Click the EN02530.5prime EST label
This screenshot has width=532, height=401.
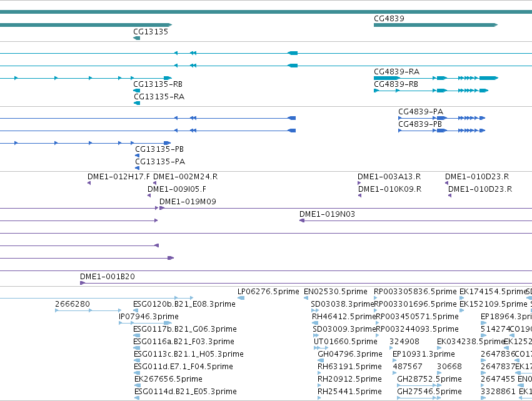click(336, 292)
